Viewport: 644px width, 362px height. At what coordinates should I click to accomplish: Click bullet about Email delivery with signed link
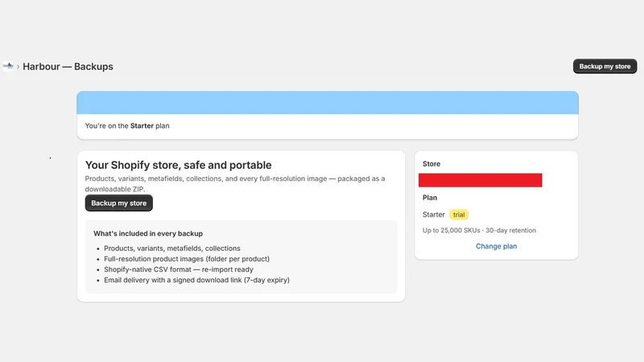point(196,280)
